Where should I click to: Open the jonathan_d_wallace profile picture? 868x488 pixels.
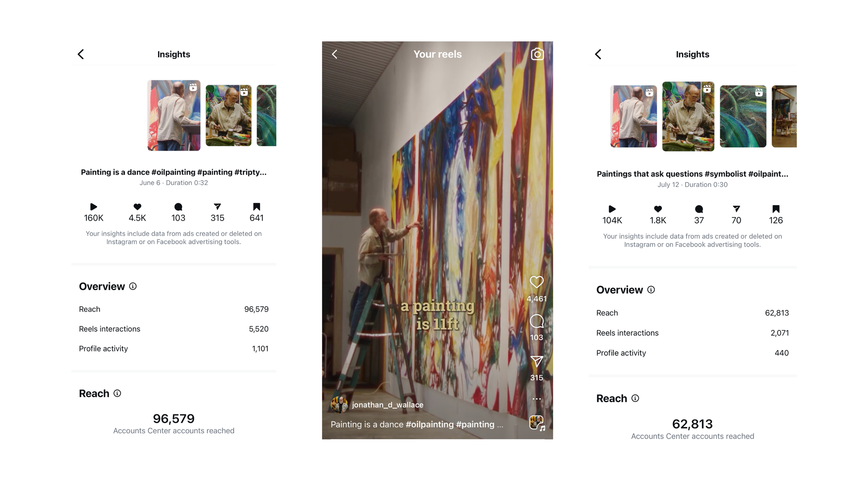[339, 405]
